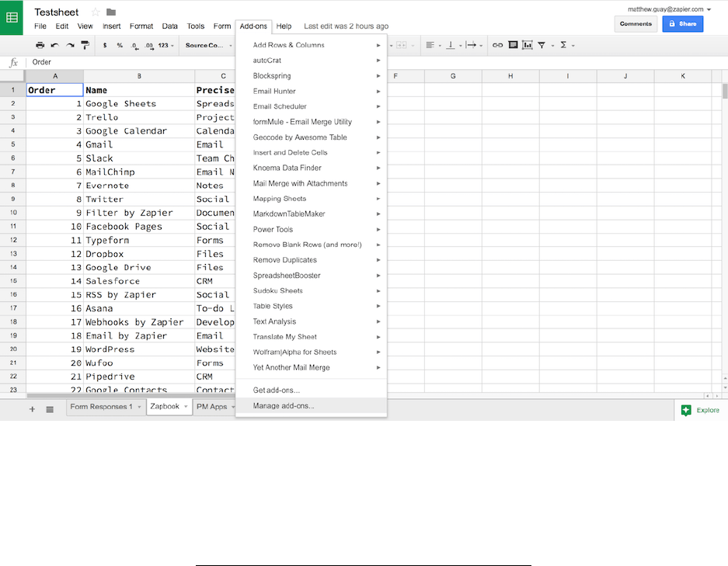This screenshot has width=728, height=566.
Task: Click the Insert chart icon
Action: [527, 45]
